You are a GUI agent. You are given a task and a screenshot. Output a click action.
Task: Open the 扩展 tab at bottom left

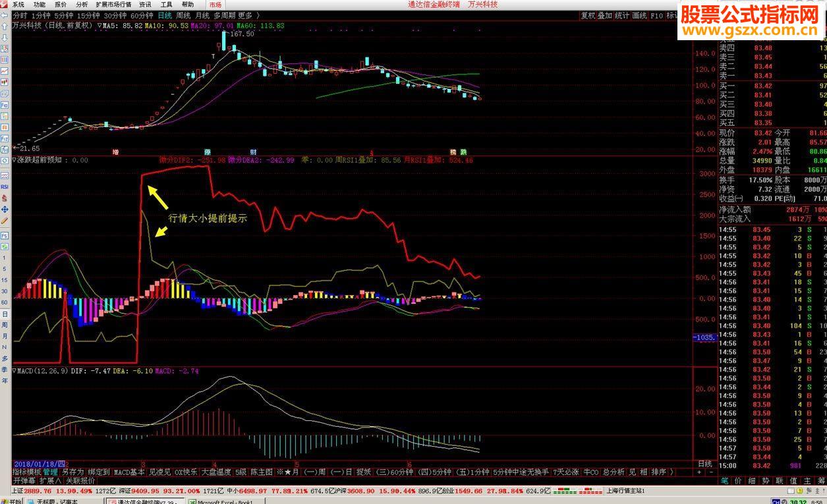pyautogui.click(x=49, y=480)
